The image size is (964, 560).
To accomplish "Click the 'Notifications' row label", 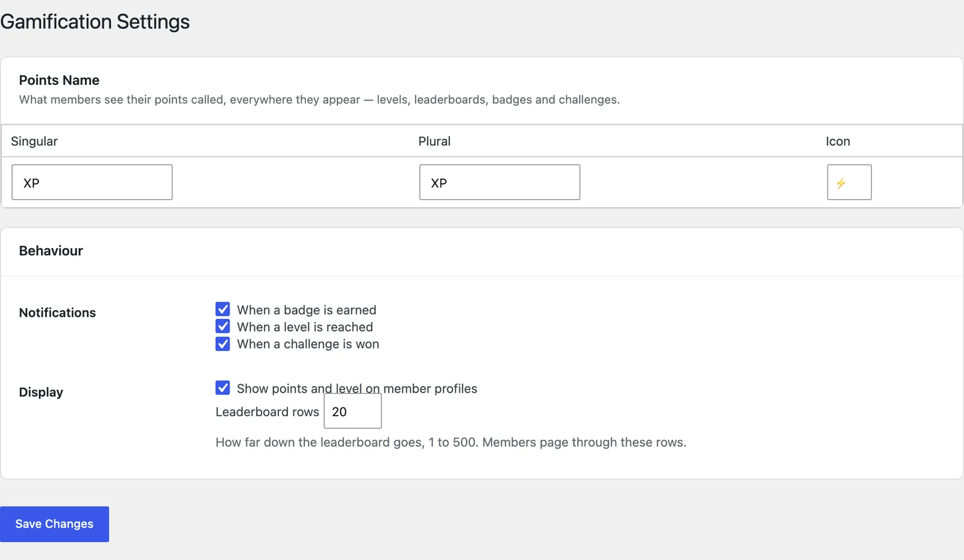I will (x=57, y=313).
